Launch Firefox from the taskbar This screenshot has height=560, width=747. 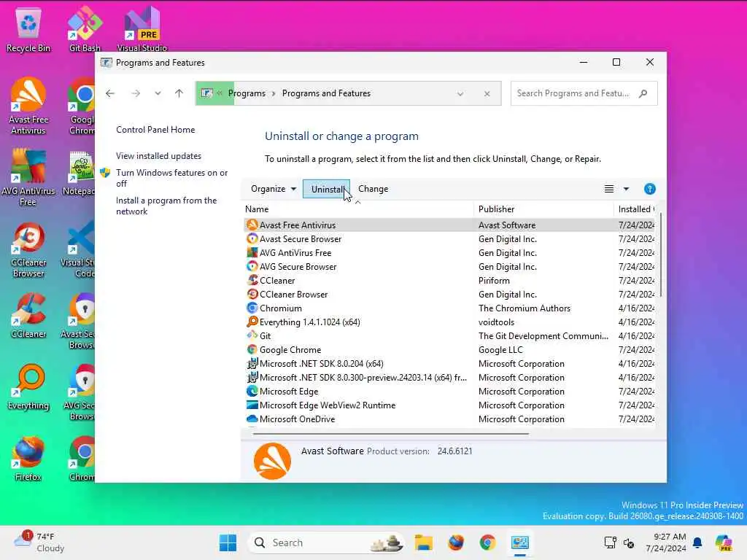tap(456, 542)
